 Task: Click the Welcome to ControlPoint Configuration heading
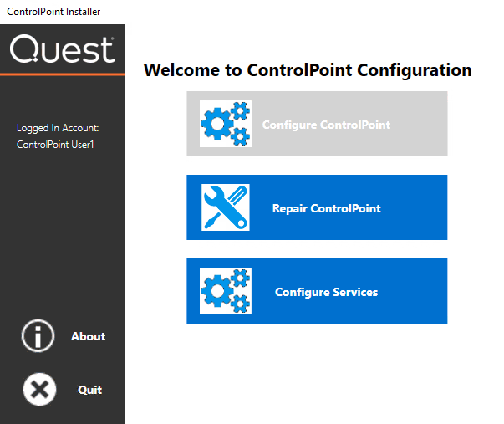[308, 70]
